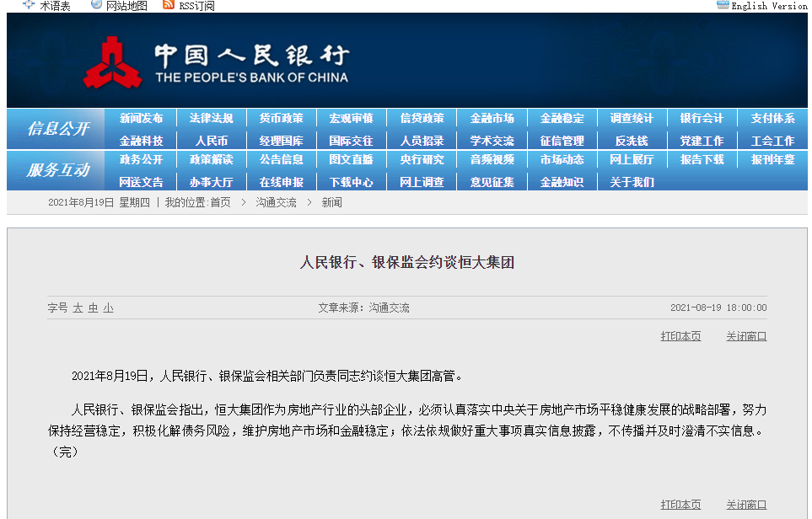Open 下载中心 in navigation
Viewport: 812px width, 519px height.
pyautogui.click(x=351, y=181)
